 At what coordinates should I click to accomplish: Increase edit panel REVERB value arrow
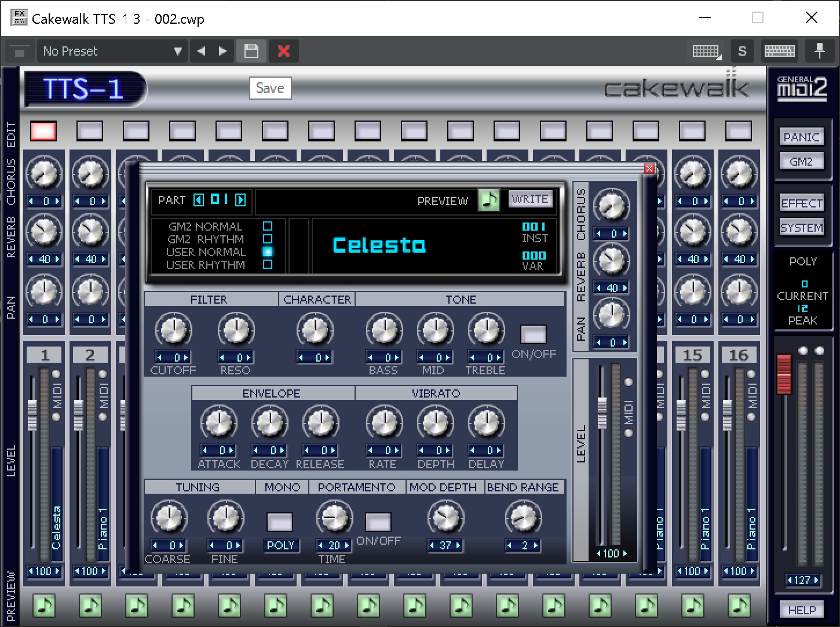tap(624, 288)
